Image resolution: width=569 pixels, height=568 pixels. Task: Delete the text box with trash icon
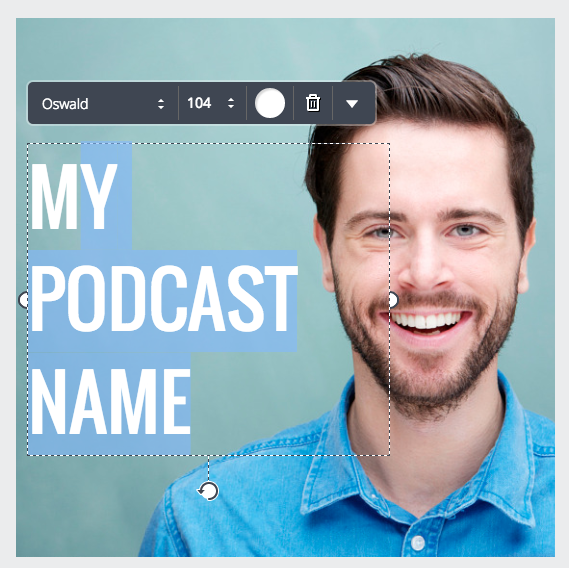coord(313,103)
